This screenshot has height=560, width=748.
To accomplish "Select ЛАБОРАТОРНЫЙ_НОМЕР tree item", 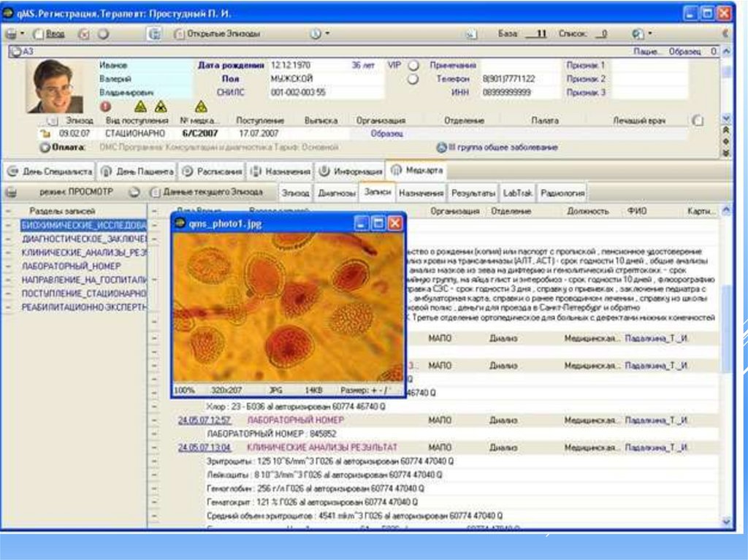I will pos(71,266).
